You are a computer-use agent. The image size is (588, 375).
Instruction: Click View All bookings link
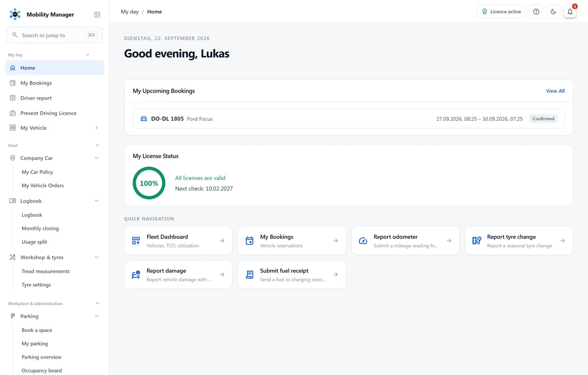[x=555, y=91]
